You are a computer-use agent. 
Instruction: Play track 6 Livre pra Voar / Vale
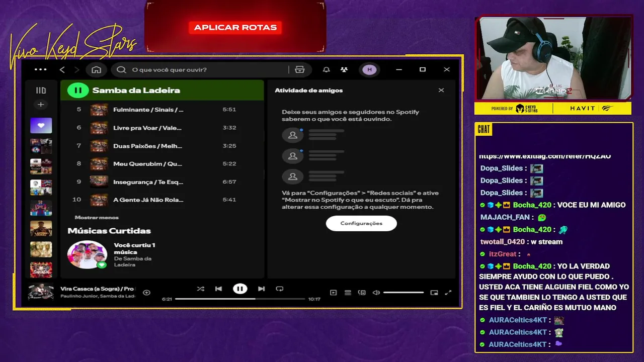coord(162,128)
